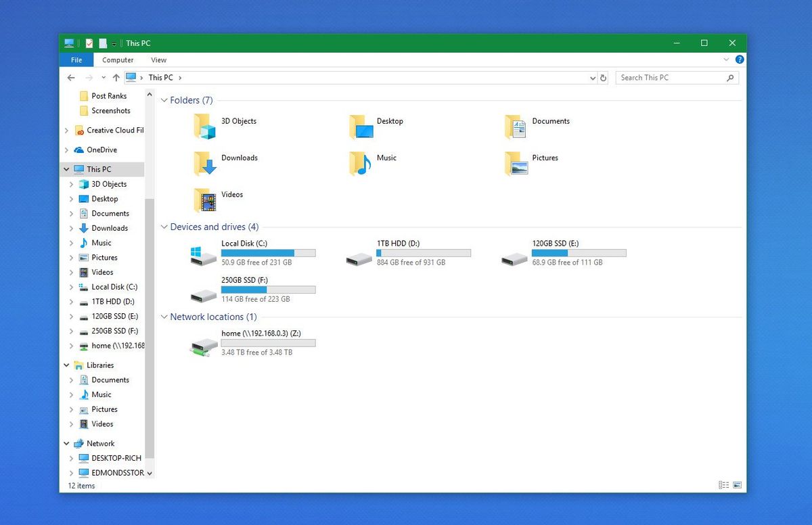
Task: Refresh the current view
Action: point(604,77)
